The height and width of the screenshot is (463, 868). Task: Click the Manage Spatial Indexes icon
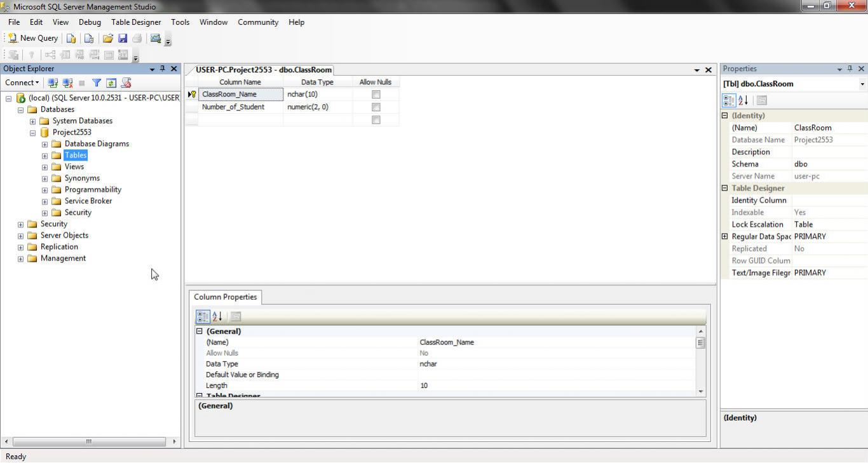(x=123, y=55)
